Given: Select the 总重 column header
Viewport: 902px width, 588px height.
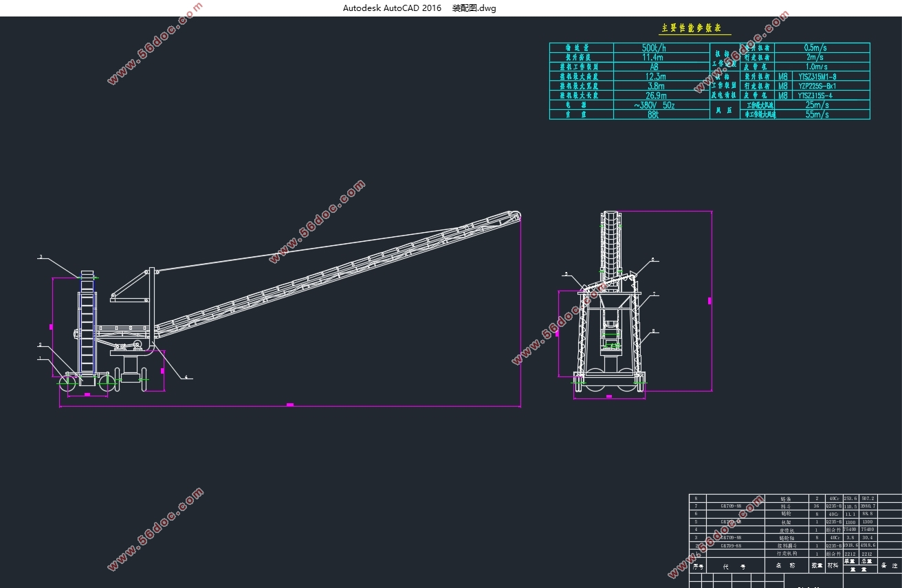Looking at the screenshot, I should 867,561.
